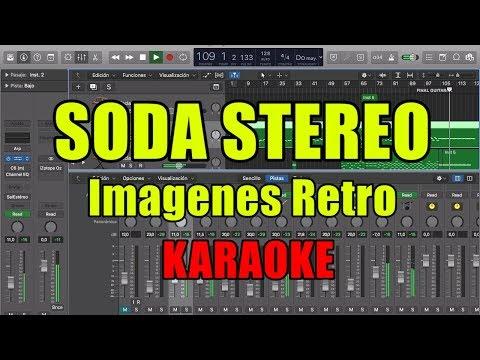Click the master volume slider in control bar
This screenshot has width=480, height=360.
tap(410, 57)
